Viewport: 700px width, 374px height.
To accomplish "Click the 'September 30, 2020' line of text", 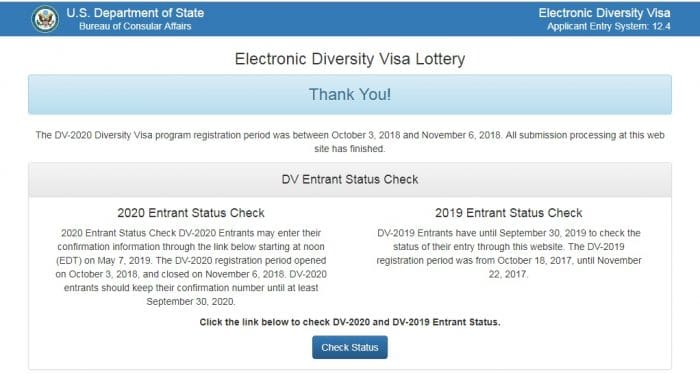I will point(191,302).
